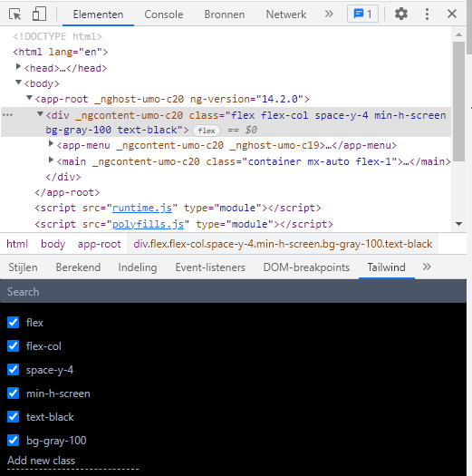
Task: Show more sidebar tabs chevron
Action: point(427,267)
